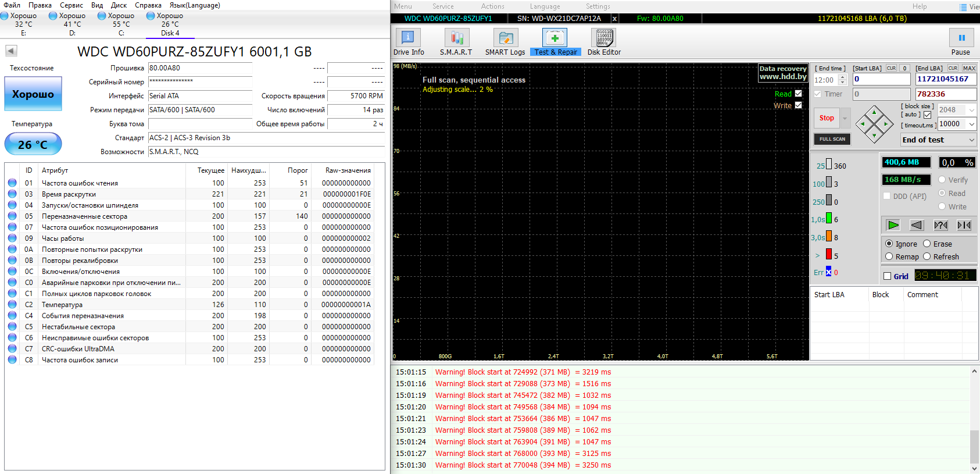The width and height of the screenshot is (980, 474).
Task: Open the Язык(Language) menu
Action: pos(195,5)
